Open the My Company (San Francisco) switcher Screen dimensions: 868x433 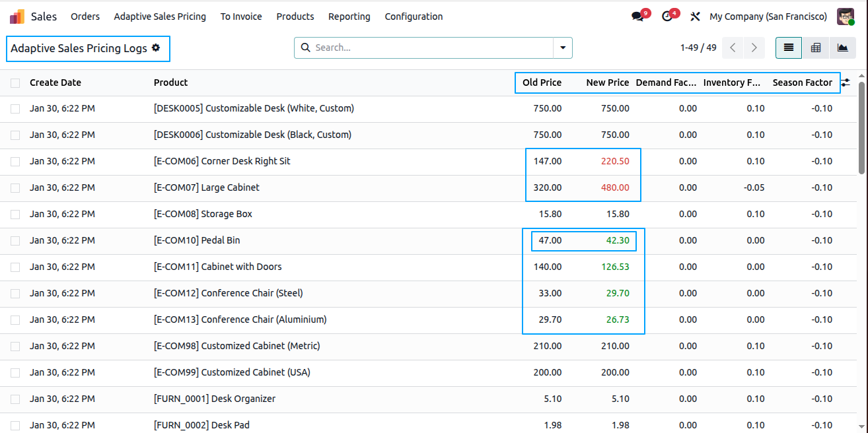tap(768, 17)
